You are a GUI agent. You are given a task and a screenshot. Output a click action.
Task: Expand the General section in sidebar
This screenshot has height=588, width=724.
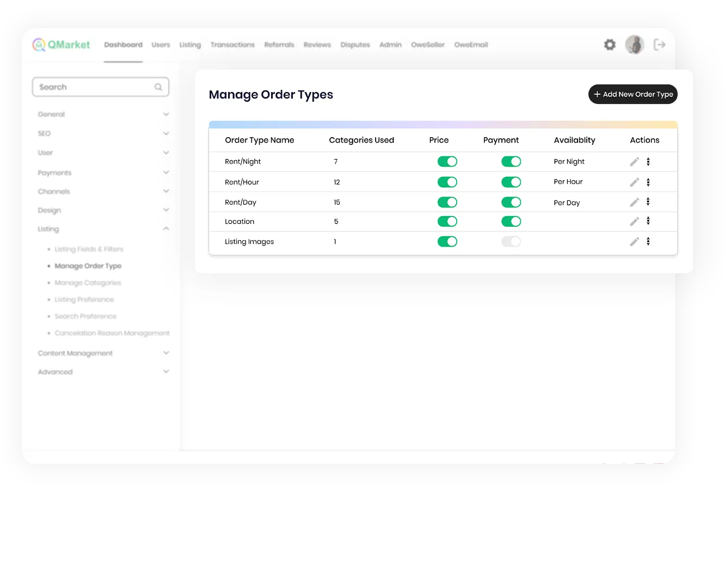point(166,114)
